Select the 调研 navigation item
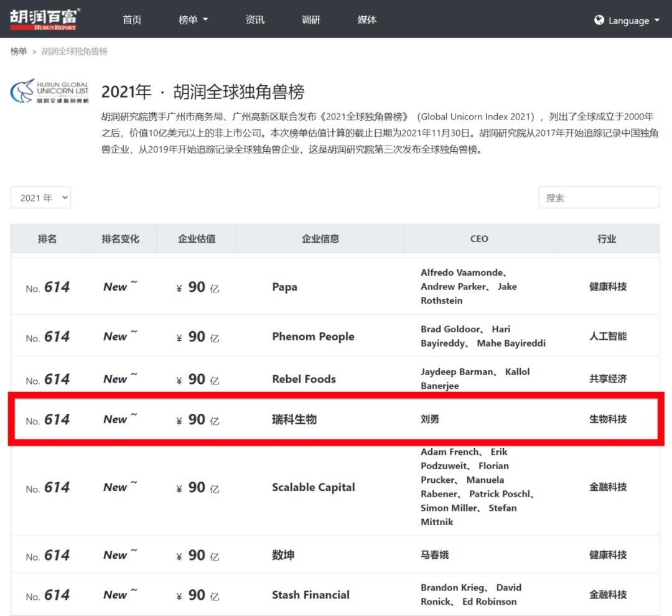The height and width of the screenshot is (616, 672). click(311, 20)
